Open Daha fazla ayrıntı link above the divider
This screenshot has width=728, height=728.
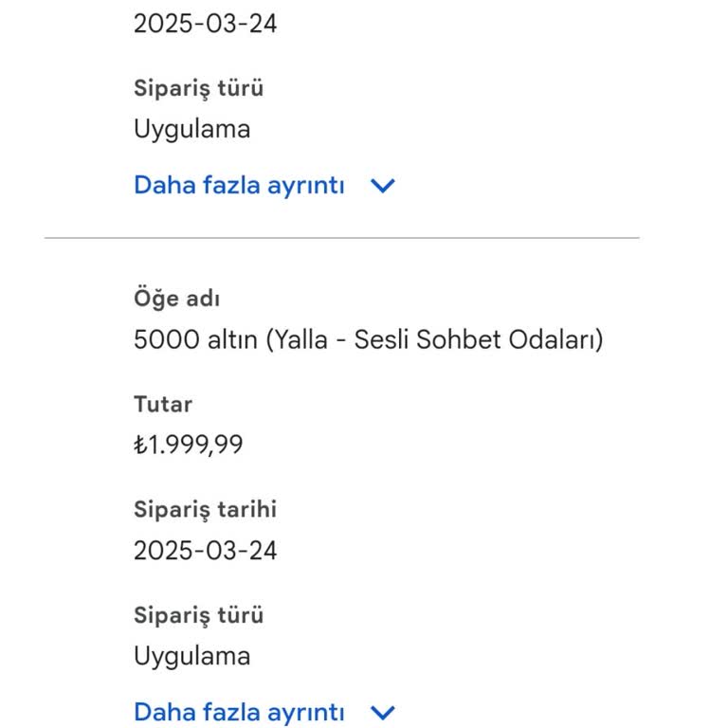pyautogui.click(x=239, y=185)
